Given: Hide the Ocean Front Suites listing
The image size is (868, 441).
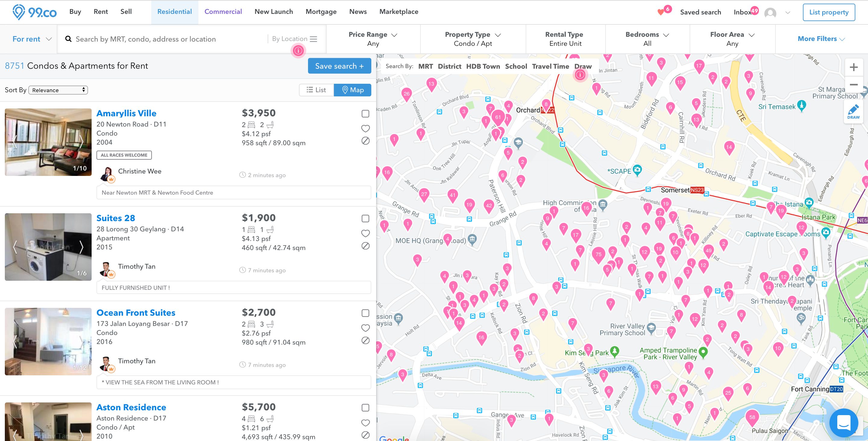Looking at the screenshot, I should click(x=365, y=340).
